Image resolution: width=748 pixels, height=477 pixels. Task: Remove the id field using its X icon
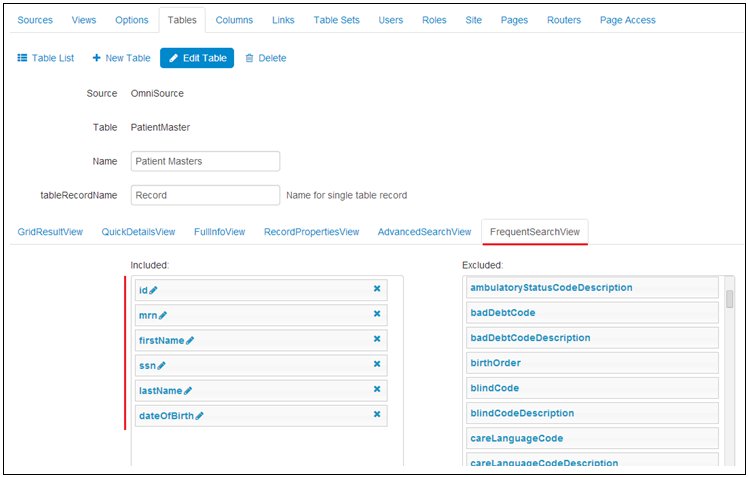pyautogui.click(x=377, y=289)
